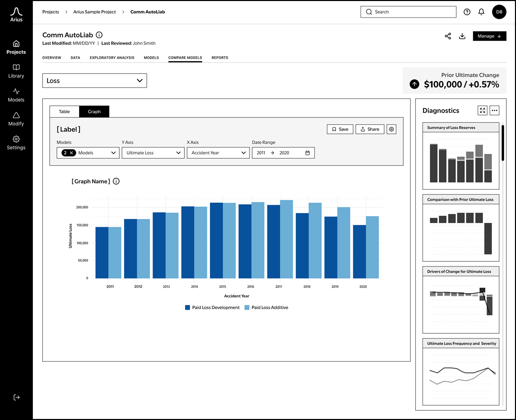Image resolution: width=516 pixels, height=420 pixels.
Task: Click the Diagnostics panel scrollbar
Action: (503, 143)
